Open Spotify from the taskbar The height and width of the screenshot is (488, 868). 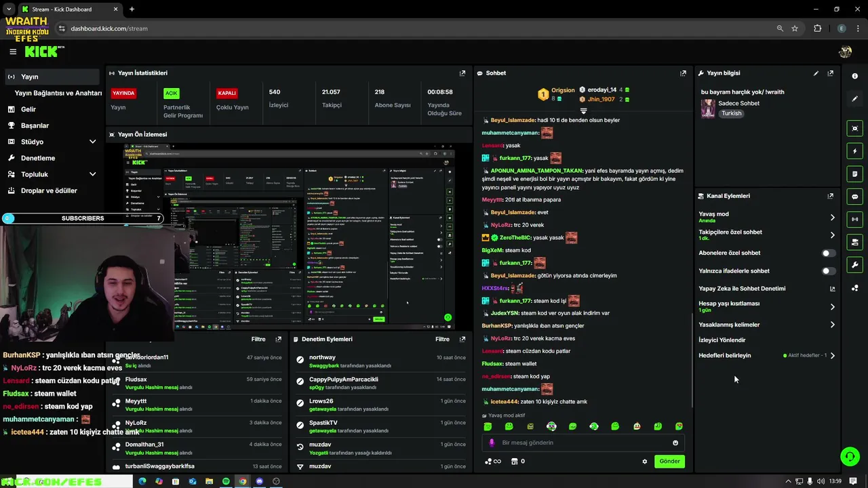tap(226, 481)
